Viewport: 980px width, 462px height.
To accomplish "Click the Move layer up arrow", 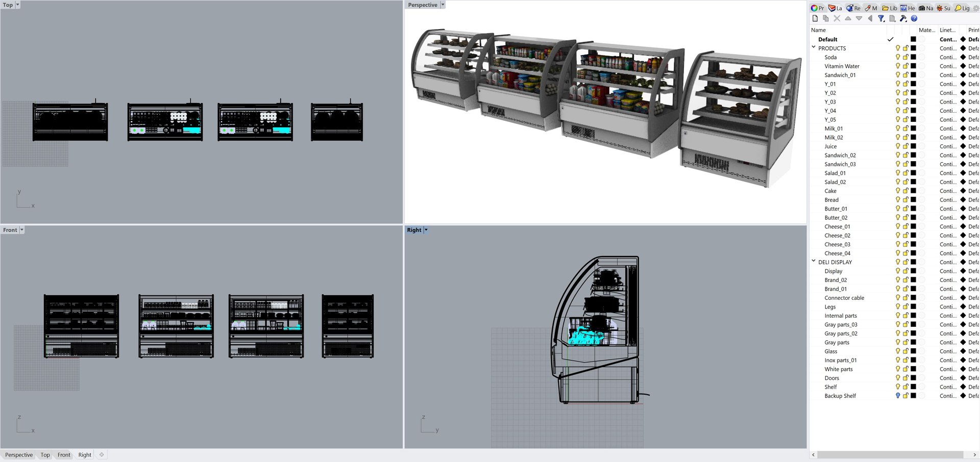I will [x=848, y=18].
